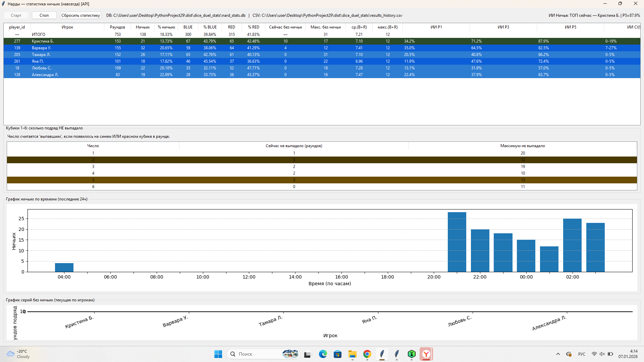This screenshot has width=644, height=362.
Task: Open File Explorer taskbar icon
Action: [352, 354]
